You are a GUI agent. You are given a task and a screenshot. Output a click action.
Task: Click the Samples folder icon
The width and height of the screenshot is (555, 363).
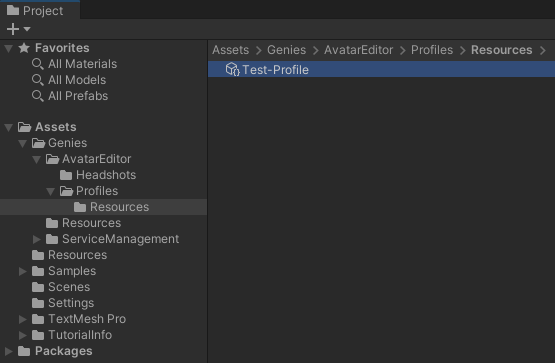pos(38,271)
